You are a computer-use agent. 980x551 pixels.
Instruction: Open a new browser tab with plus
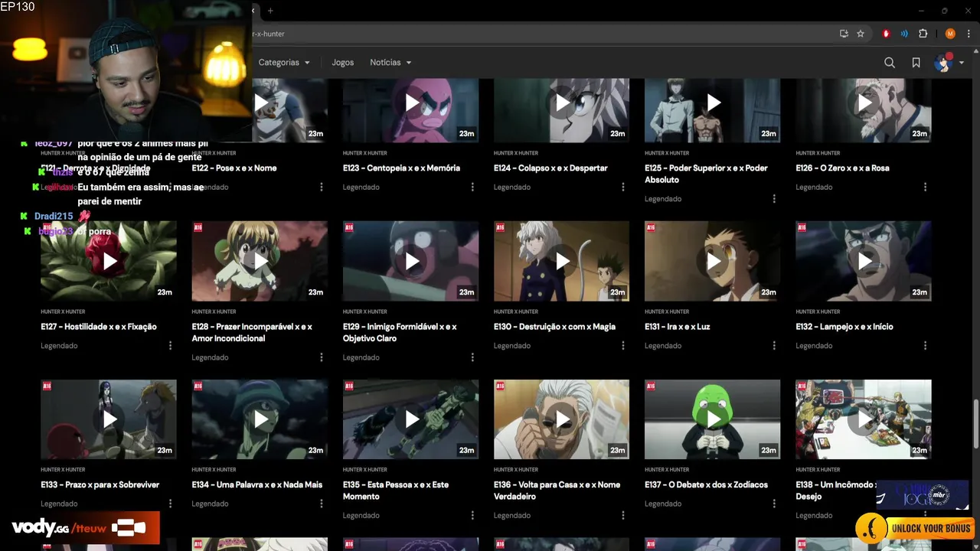(270, 11)
